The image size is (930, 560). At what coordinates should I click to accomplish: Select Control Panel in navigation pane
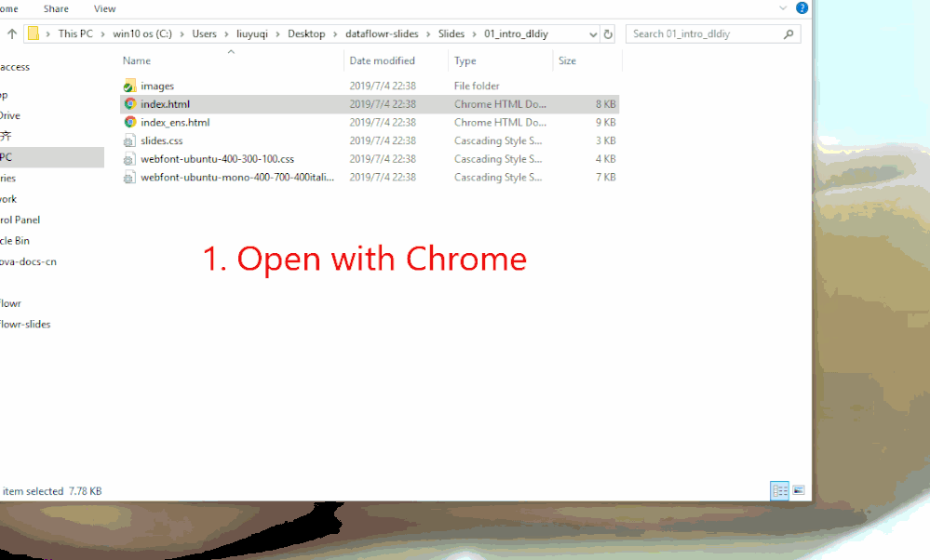(20, 220)
